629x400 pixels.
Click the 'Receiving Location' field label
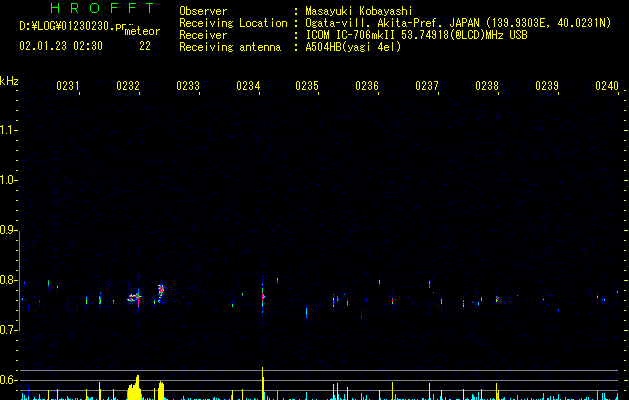tap(233, 23)
